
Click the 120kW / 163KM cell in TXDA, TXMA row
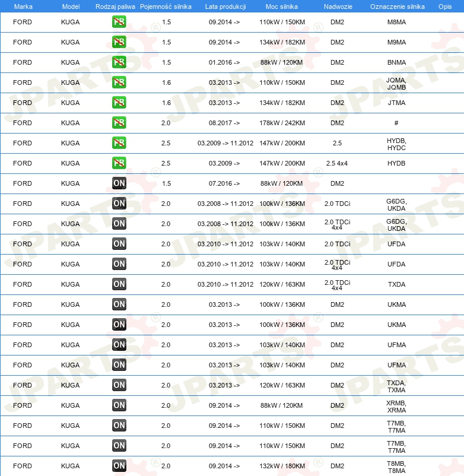282,385
